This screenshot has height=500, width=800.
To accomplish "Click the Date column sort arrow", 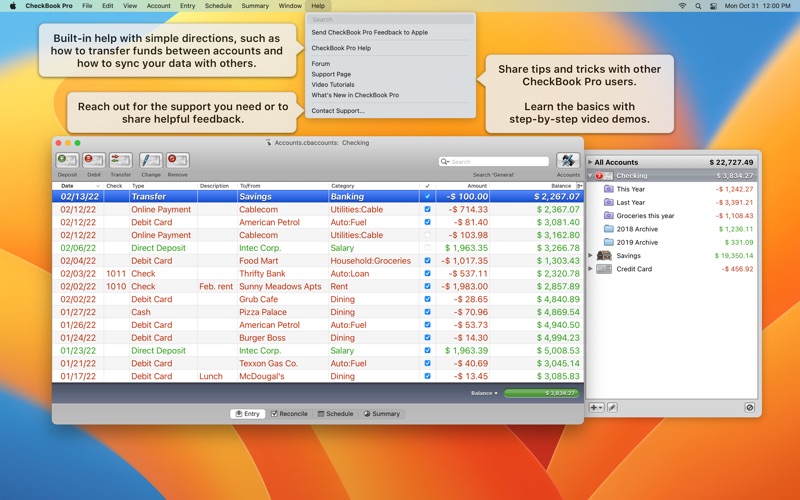I will (97, 186).
